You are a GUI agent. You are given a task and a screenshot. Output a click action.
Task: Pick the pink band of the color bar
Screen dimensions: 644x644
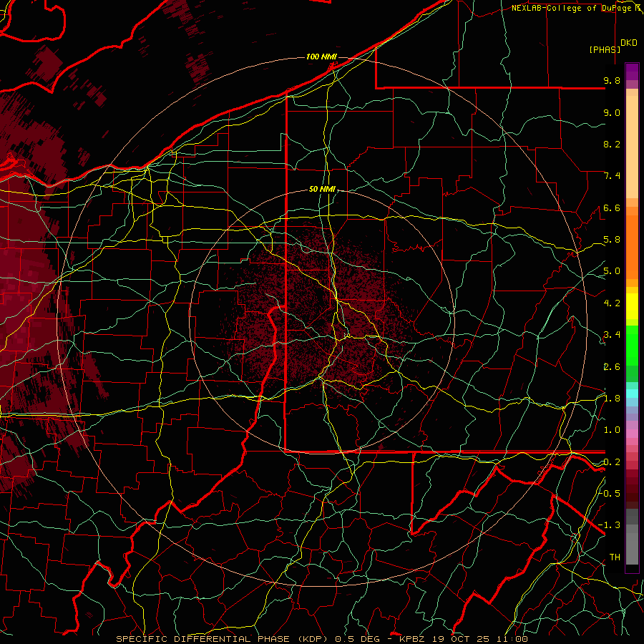[632, 434]
